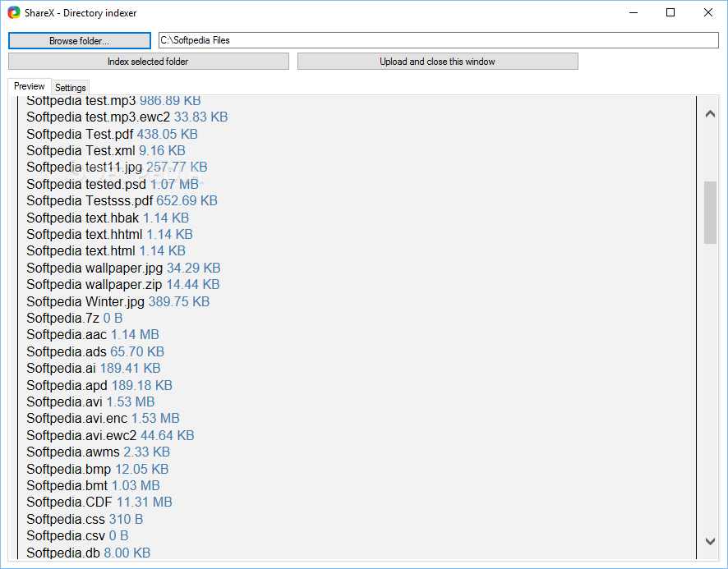Viewport: 728px width, 569px height.
Task: Click the 652.69 KB file size
Action: 187,201
